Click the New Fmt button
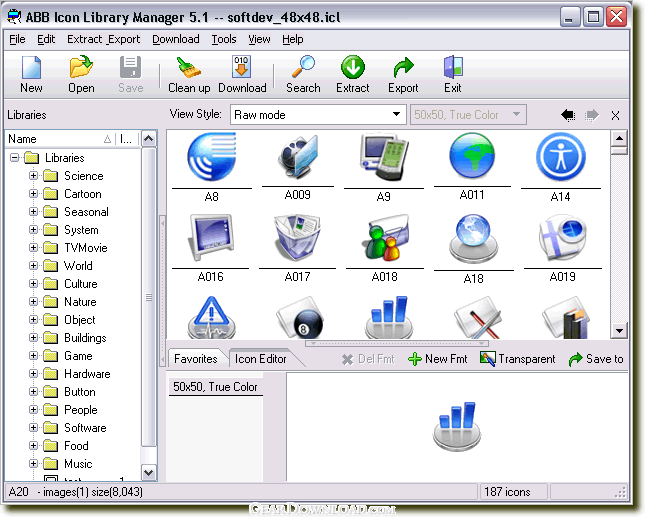Screen dimensions: 645x517 [438, 359]
